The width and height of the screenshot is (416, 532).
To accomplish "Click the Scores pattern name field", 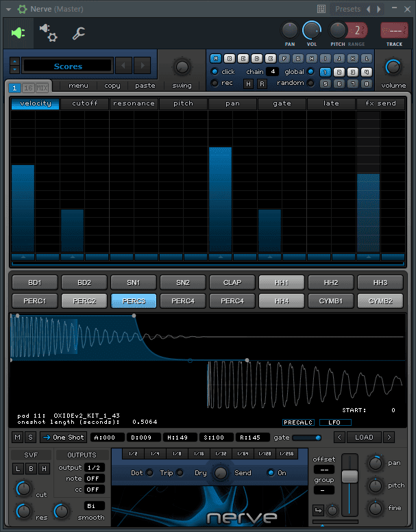I will tap(67, 66).
